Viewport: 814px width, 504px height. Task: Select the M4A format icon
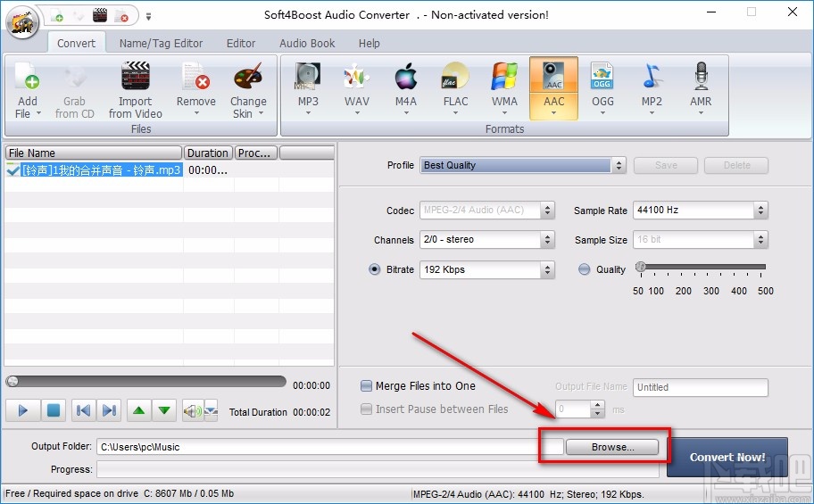point(406,77)
